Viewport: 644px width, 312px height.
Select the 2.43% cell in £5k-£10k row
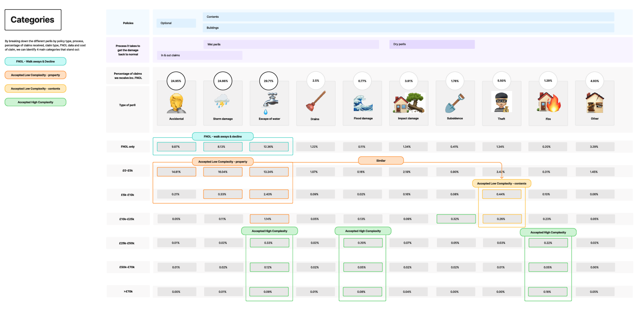coord(269,194)
